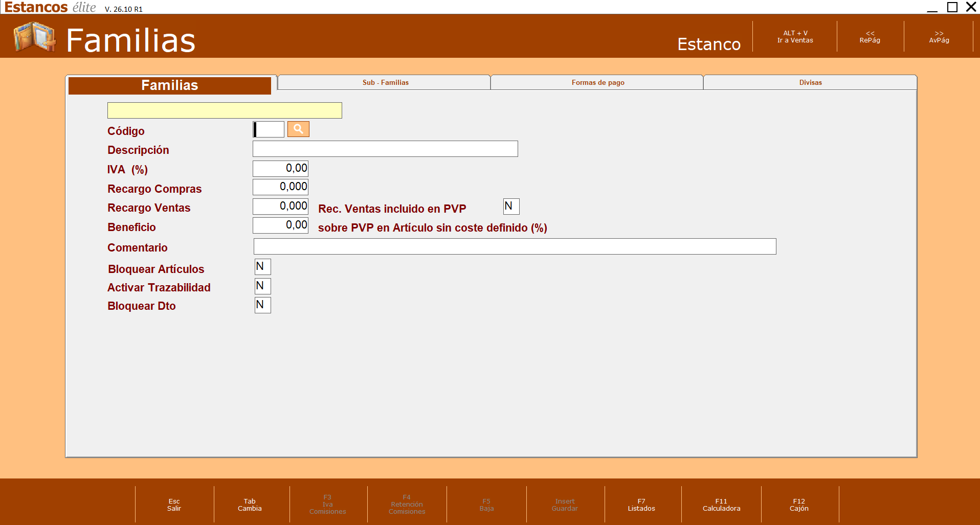The image size is (980, 525).
Task: Click into the Código input field
Action: pyautogui.click(x=269, y=129)
